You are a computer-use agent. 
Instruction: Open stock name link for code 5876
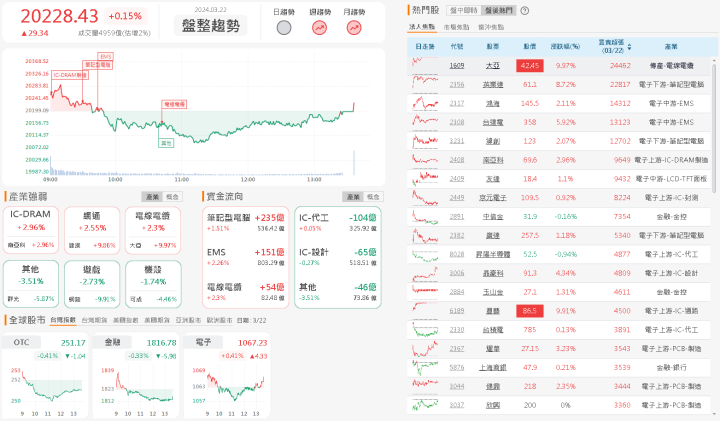493,367
